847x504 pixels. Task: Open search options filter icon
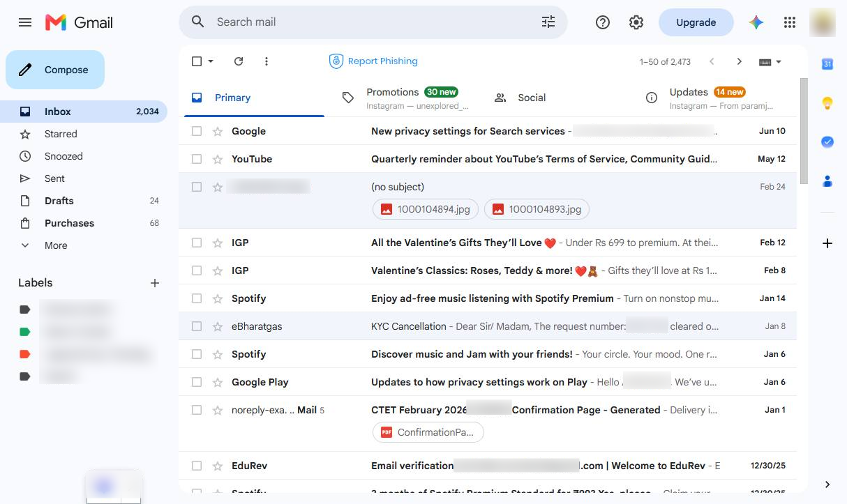tap(548, 22)
